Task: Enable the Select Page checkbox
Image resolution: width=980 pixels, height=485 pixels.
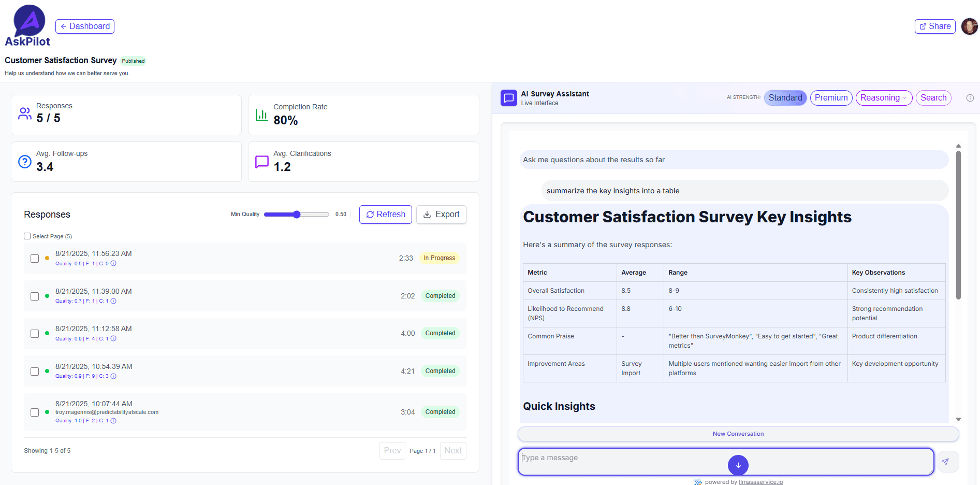Action: tap(27, 236)
